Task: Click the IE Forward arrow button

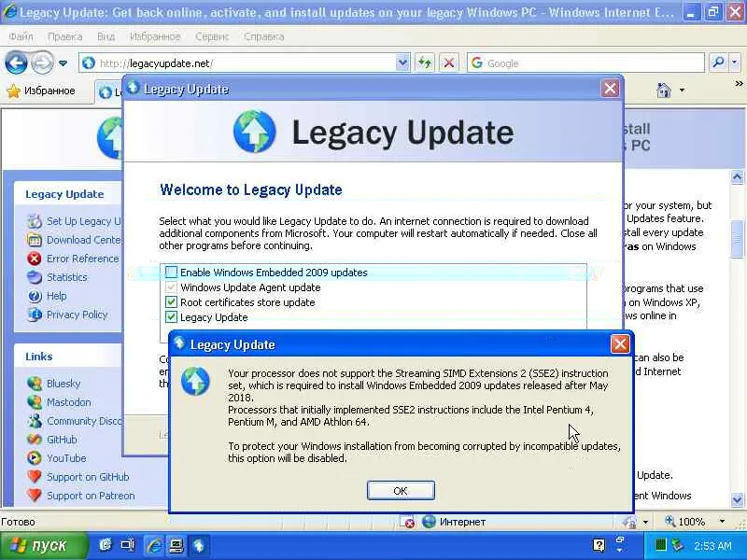Action: coord(42,63)
